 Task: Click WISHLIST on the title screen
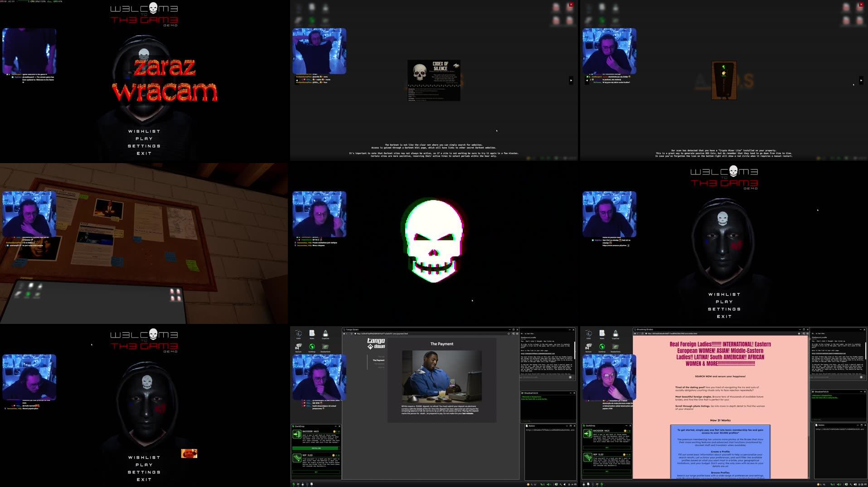[x=144, y=130]
